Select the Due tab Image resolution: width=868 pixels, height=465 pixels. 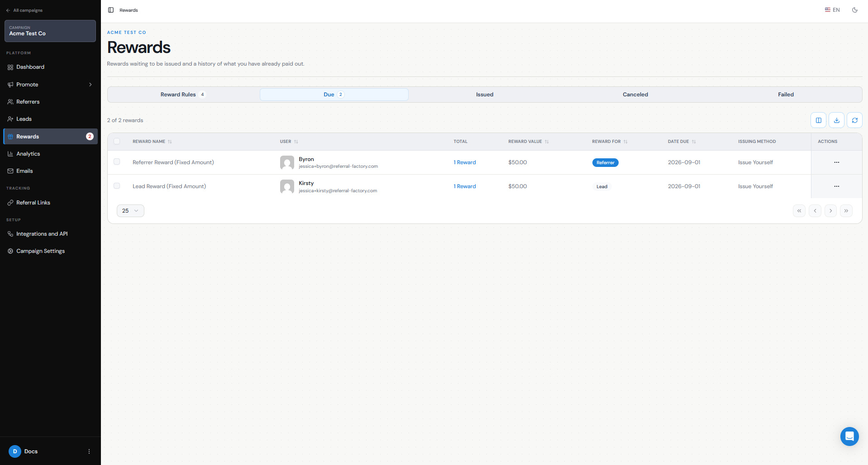pyautogui.click(x=334, y=95)
